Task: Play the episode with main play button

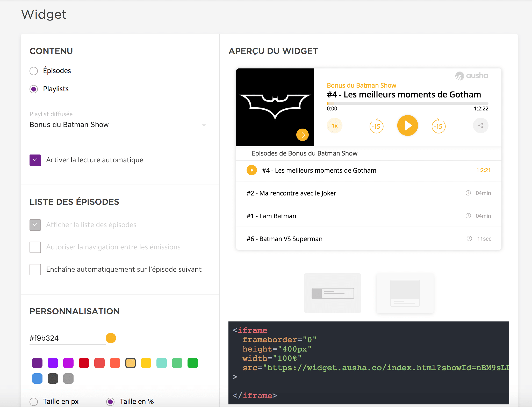Action: tap(408, 125)
